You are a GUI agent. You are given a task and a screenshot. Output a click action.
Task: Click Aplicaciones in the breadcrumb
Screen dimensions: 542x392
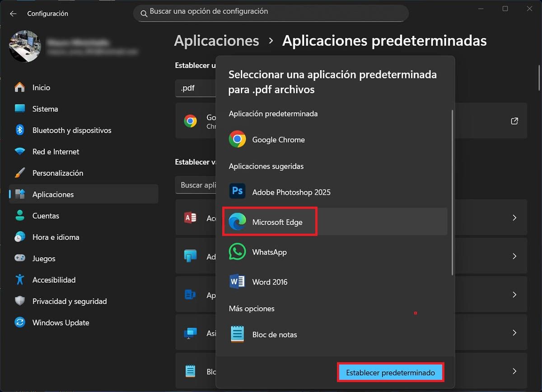216,41
